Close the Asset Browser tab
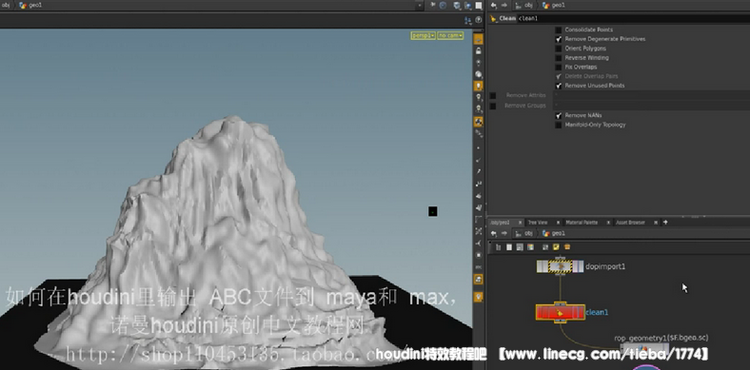 coord(656,222)
